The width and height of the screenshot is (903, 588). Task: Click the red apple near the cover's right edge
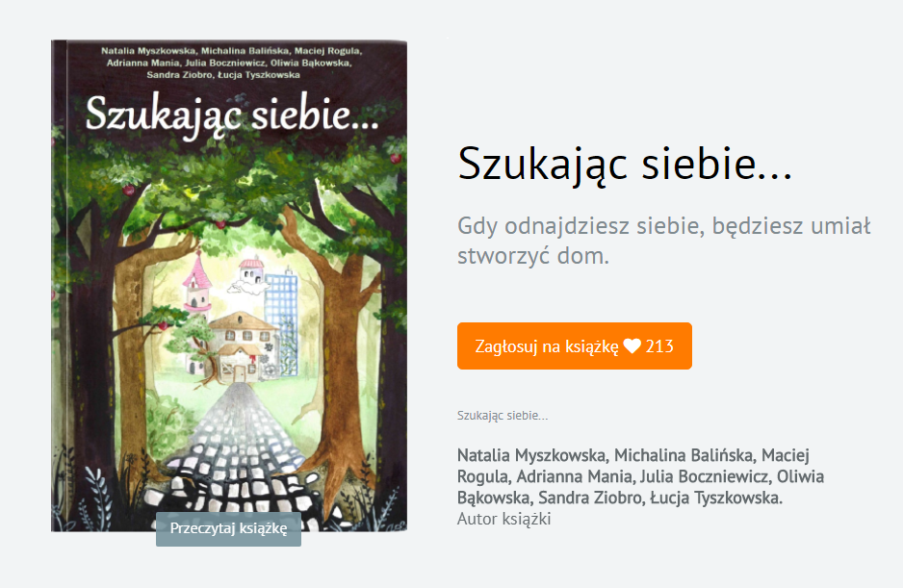[396, 159]
